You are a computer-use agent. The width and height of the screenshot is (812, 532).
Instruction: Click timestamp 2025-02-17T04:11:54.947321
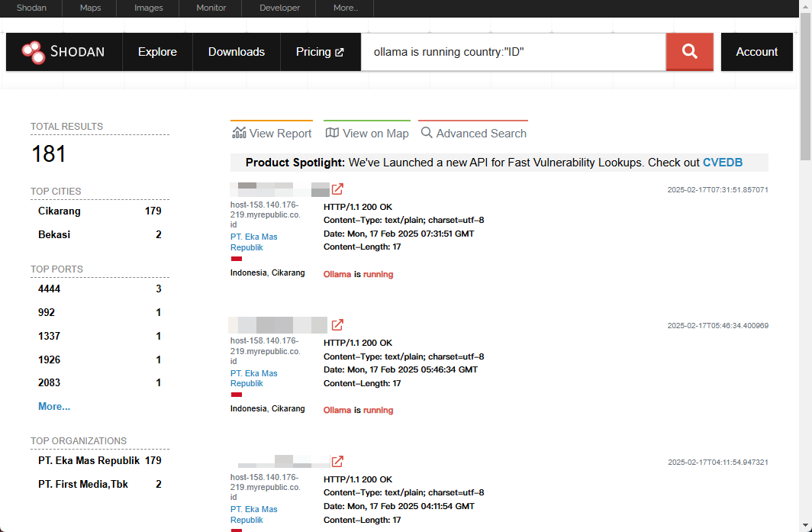click(x=717, y=462)
